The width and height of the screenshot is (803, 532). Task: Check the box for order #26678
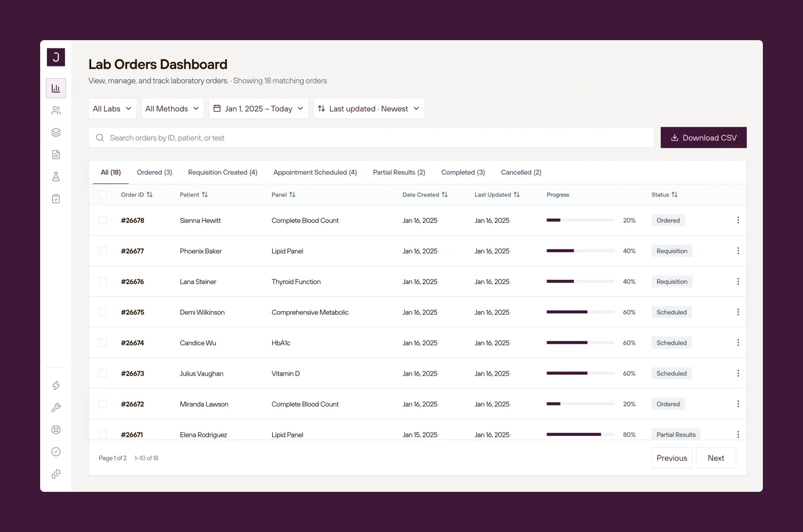[103, 220]
